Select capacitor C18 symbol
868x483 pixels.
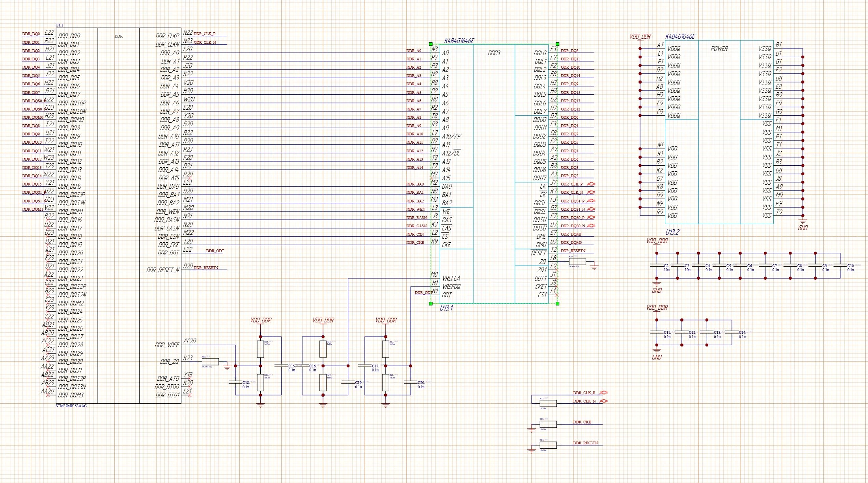pyautogui.click(x=235, y=382)
